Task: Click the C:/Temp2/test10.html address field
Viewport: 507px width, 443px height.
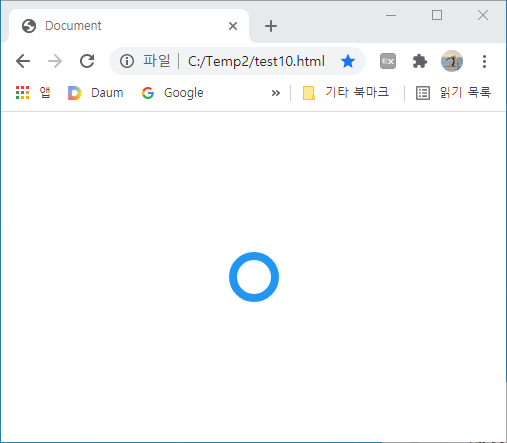Action: [256, 61]
